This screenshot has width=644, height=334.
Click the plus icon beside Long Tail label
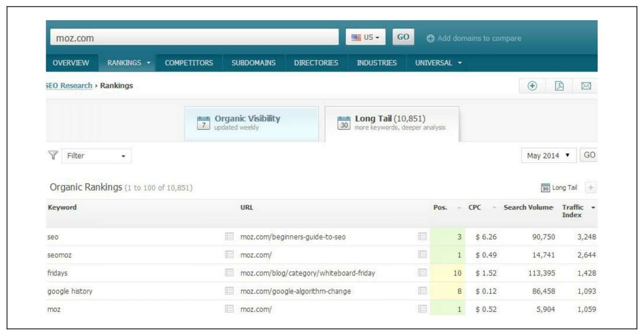pos(591,188)
